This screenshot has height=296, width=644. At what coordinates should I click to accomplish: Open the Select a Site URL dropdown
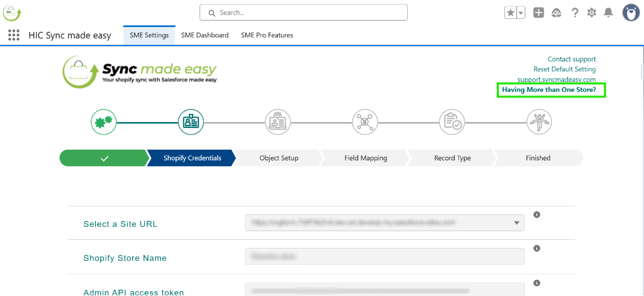pos(385,223)
